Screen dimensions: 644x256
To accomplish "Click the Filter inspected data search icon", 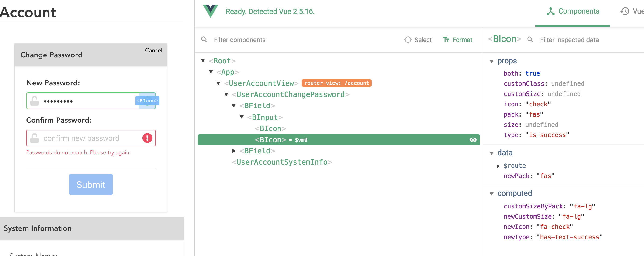I will tap(530, 39).
